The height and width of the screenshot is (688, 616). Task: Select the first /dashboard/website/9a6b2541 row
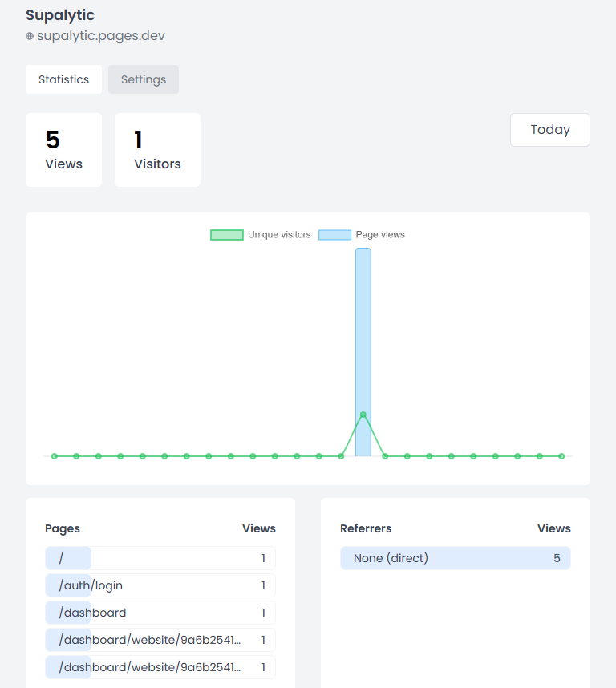[x=160, y=640]
